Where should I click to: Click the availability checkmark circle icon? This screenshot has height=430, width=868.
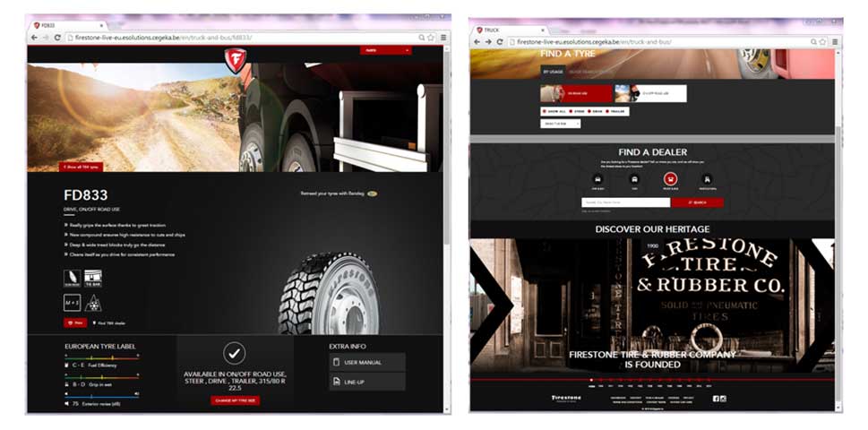234,353
